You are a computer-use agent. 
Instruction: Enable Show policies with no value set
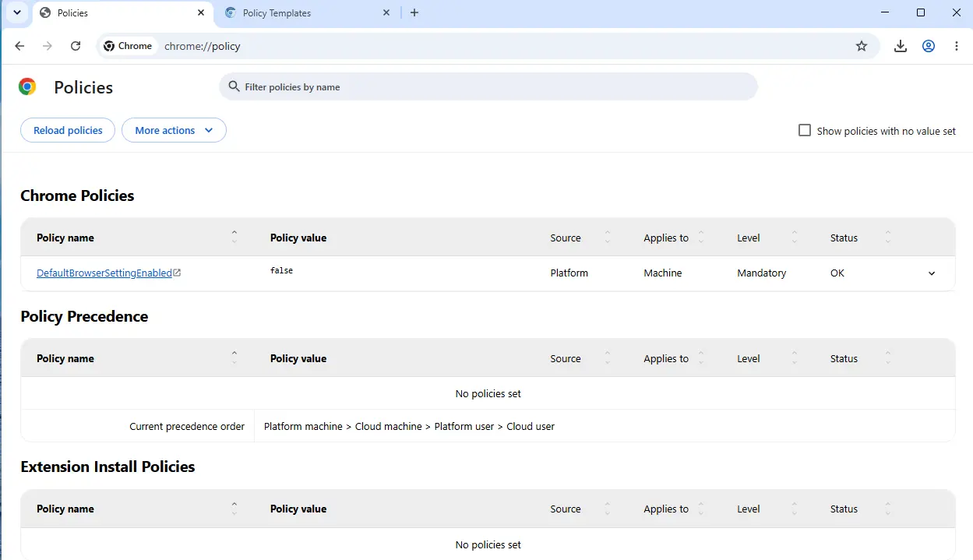(805, 130)
